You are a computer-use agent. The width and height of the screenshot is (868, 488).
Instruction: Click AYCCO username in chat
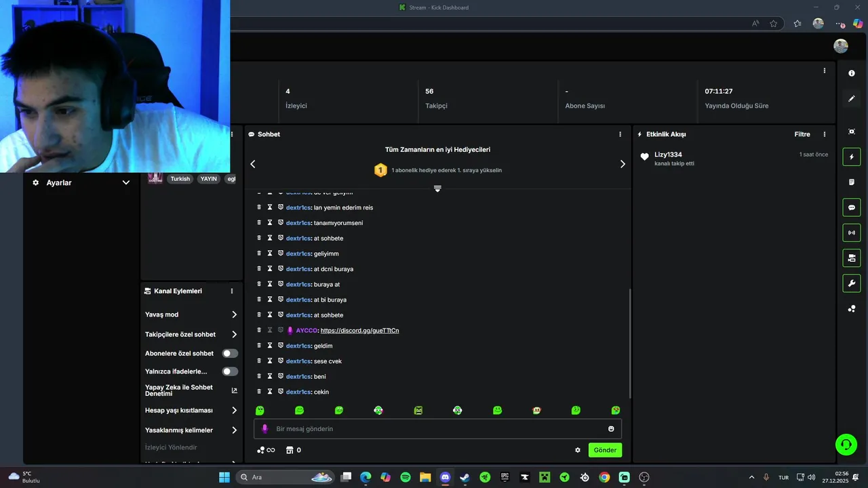(x=307, y=330)
